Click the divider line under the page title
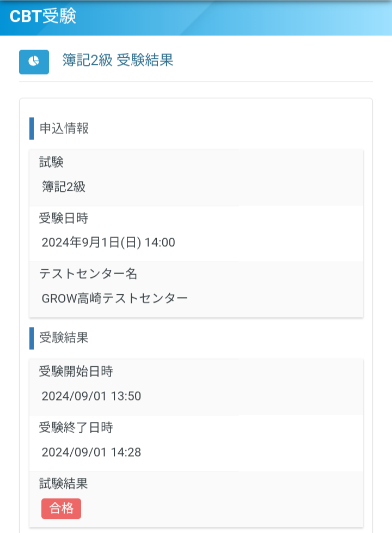This screenshot has width=392, height=533. [196, 82]
